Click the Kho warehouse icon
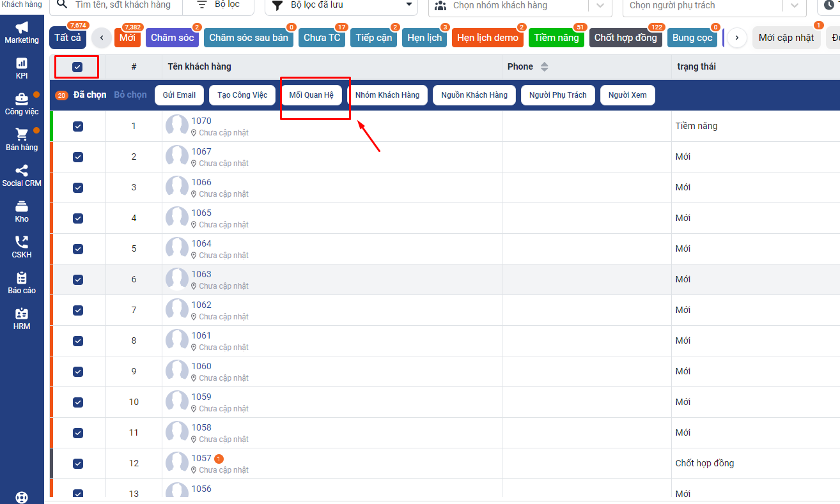The width and height of the screenshot is (840, 504). pos(22,206)
